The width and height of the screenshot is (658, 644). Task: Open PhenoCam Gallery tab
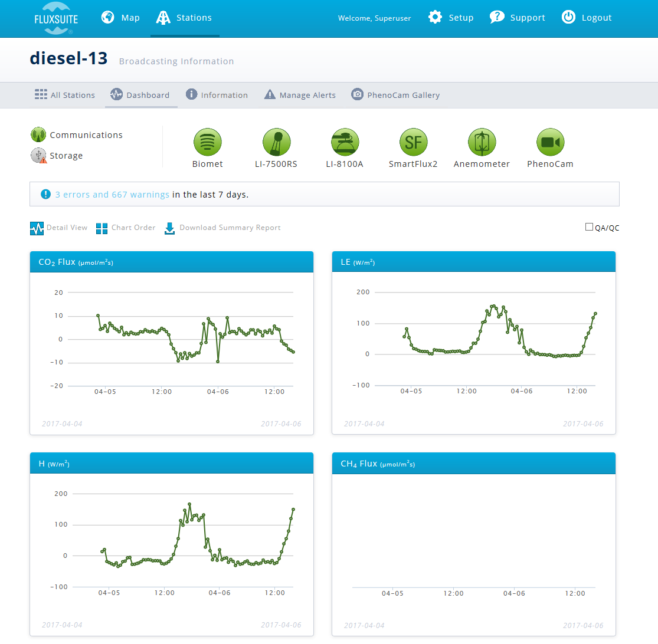[x=395, y=95]
